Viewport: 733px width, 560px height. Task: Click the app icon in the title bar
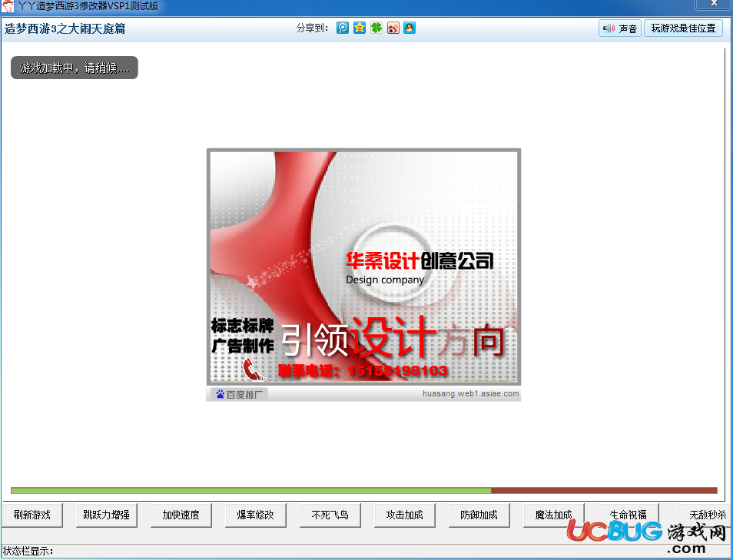click(x=8, y=6)
